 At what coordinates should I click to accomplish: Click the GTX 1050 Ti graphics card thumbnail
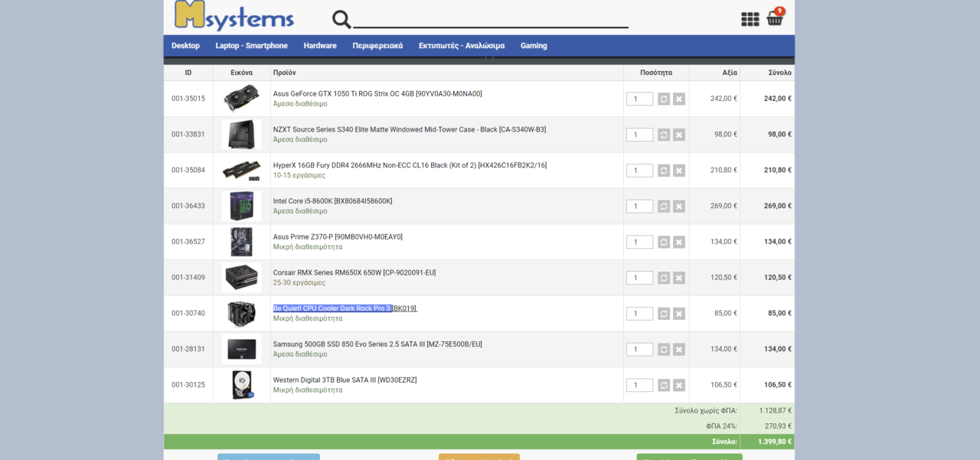point(242,99)
